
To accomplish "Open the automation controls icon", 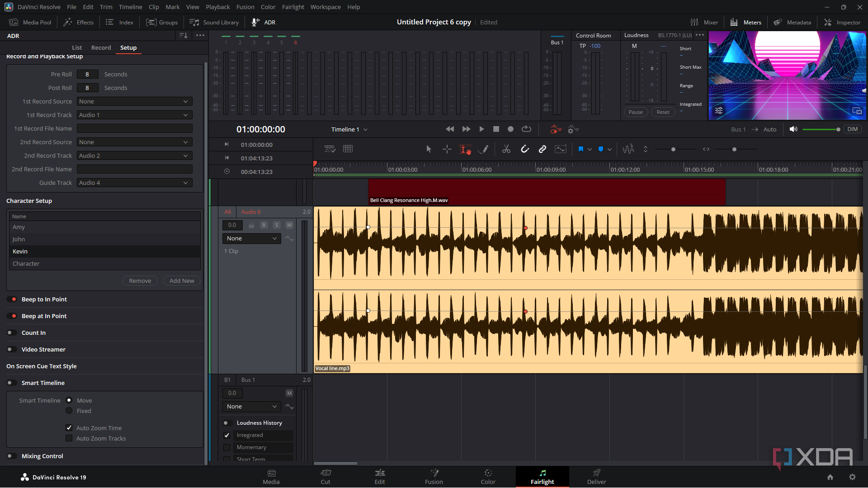I will click(556, 130).
